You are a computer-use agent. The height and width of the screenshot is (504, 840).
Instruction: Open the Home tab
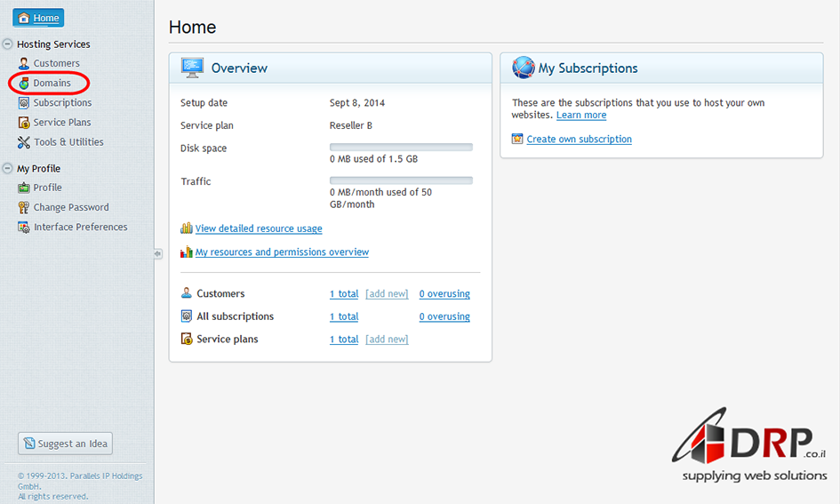(x=38, y=18)
